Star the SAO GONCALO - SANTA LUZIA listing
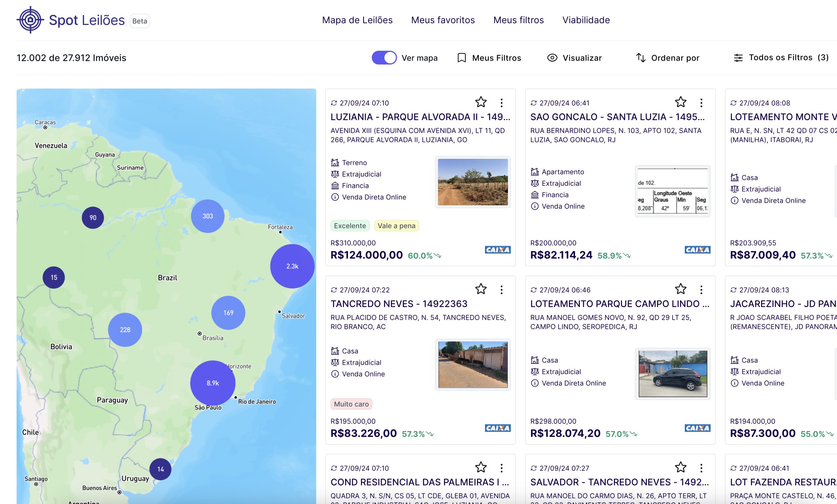Screen dimensions: 837x504 pos(680,102)
